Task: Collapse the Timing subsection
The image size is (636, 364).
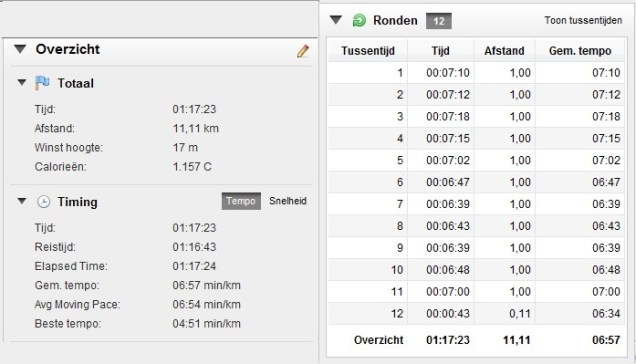Action: click(x=22, y=201)
